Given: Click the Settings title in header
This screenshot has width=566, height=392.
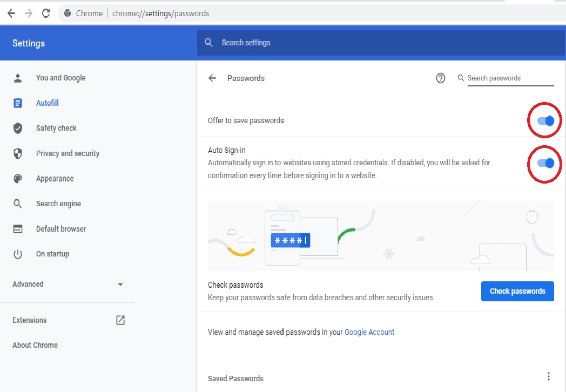Looking at the screenshot, I should point(29,43).
